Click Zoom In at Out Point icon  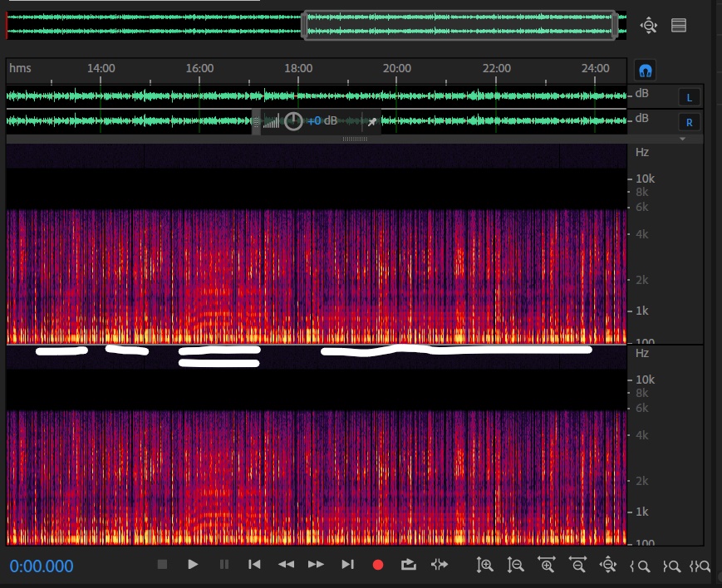click(671, 566)
